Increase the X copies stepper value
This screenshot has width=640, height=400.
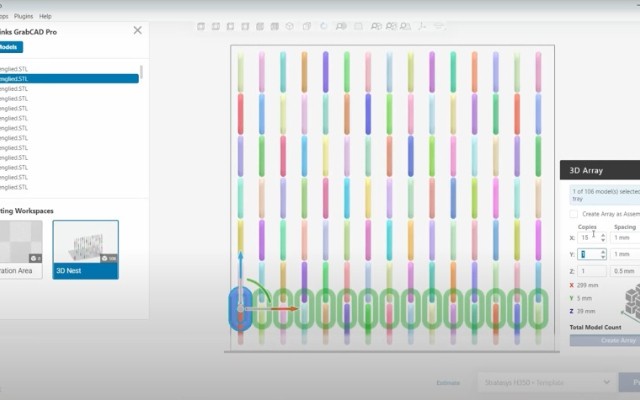click(x=603, y=235)
